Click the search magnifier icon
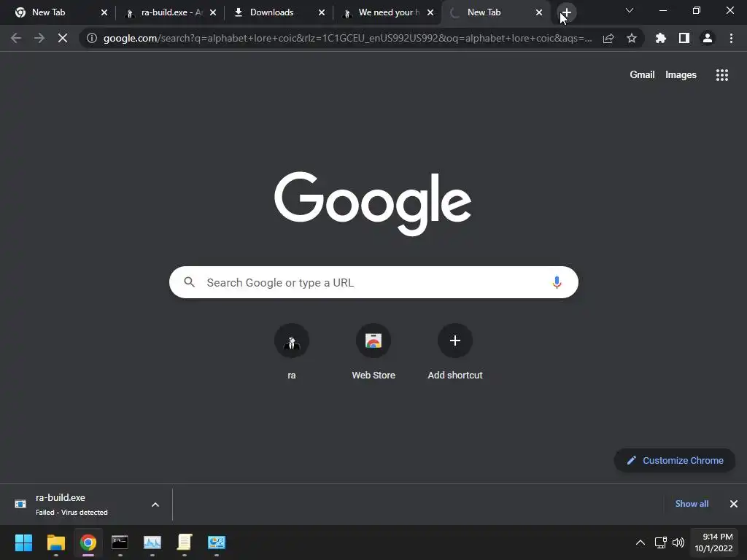The height and width of the screenshot is (560, 747). (189, 282)
